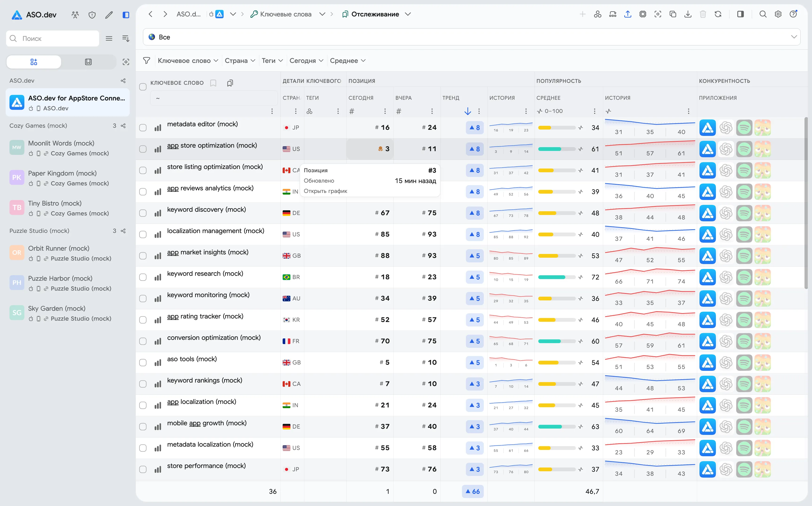Viewport: 812px width, 506px height.
Task: Open the Сегодня filter dropdown
Action: coord(306,61)
